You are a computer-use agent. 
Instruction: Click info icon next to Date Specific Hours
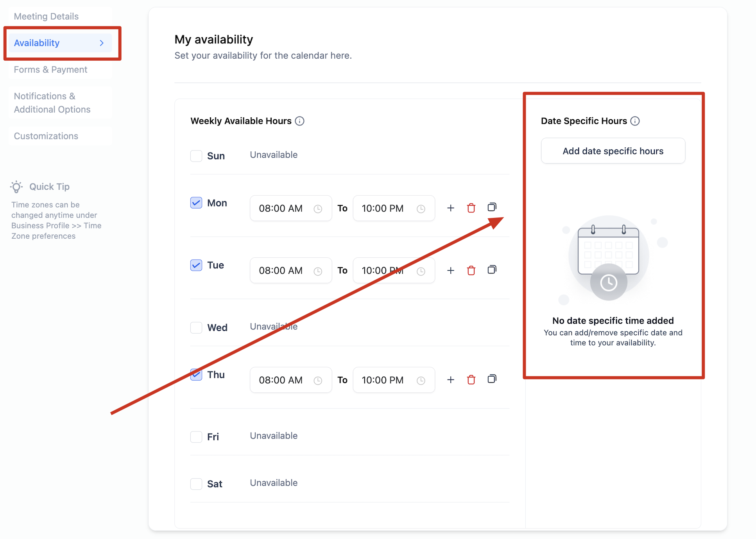click(635, 121)
